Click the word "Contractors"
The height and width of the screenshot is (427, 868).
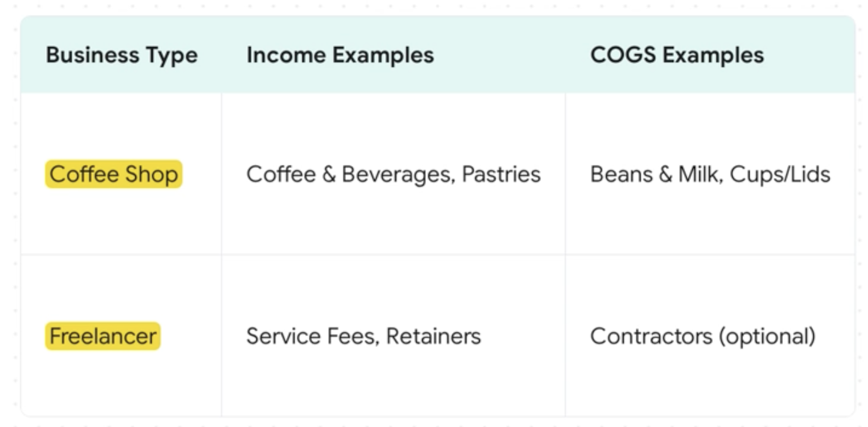coord(651,336)
